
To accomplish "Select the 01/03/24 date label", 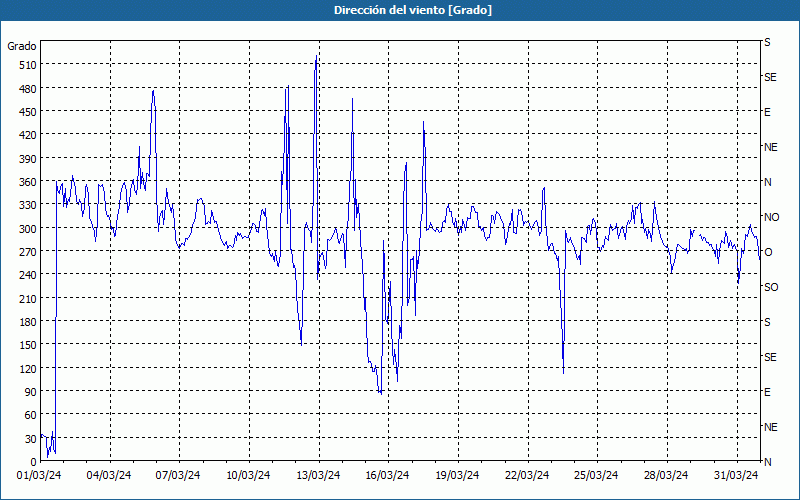I will pos(39,476).
